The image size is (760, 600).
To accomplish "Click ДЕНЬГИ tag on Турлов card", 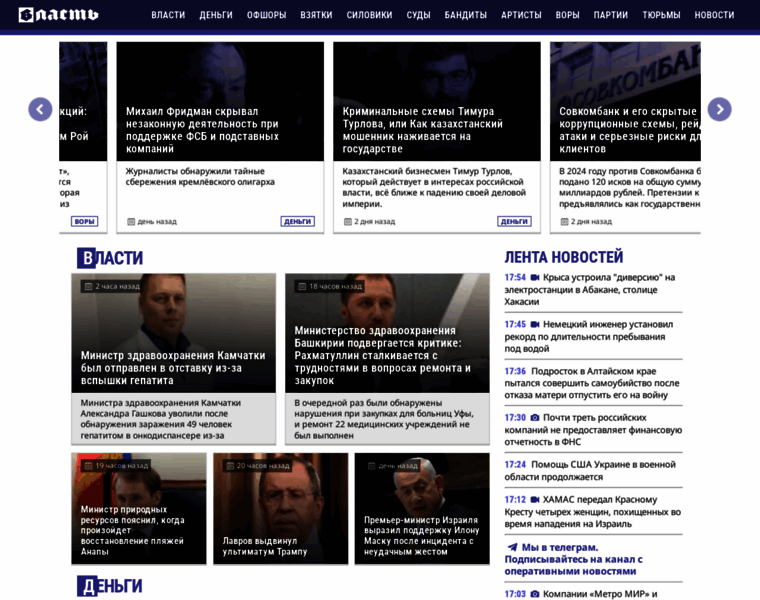I will [514, 221].
